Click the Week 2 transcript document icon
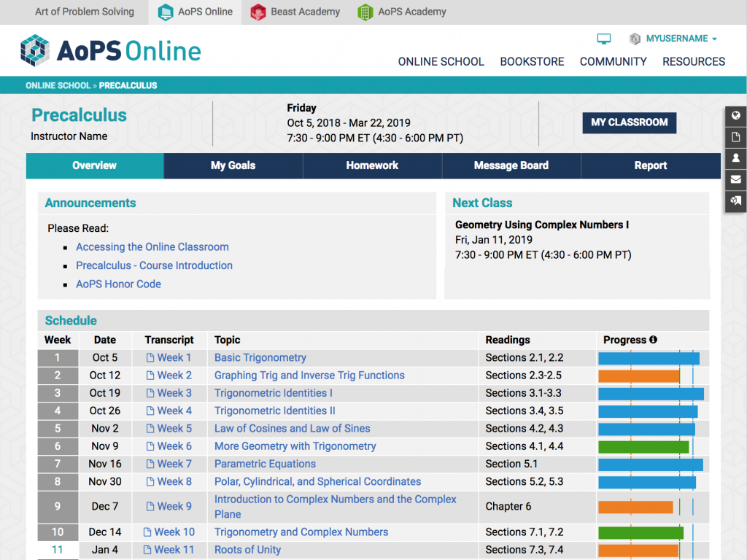The width and height of the screenshot is (747, 560). [x=150, y=376]
